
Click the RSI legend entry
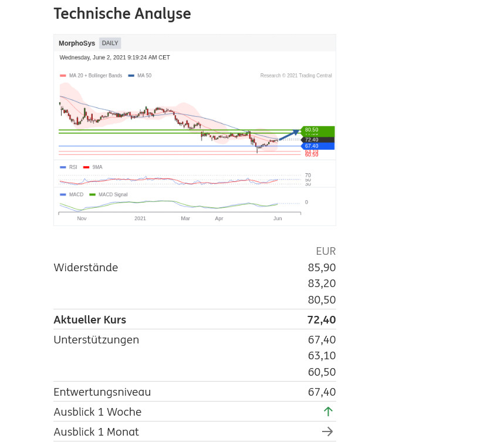[x=73, y=167]
